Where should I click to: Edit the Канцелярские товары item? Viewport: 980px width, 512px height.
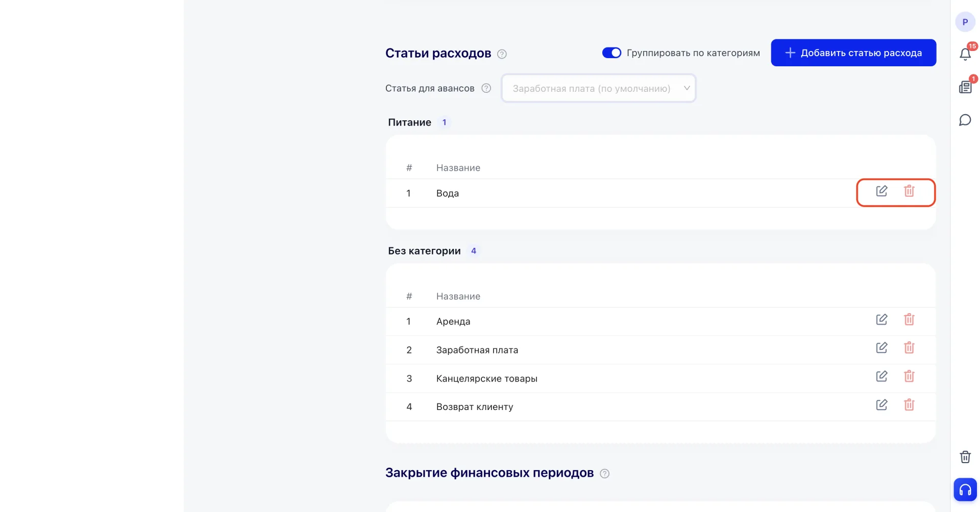point(881,376)
